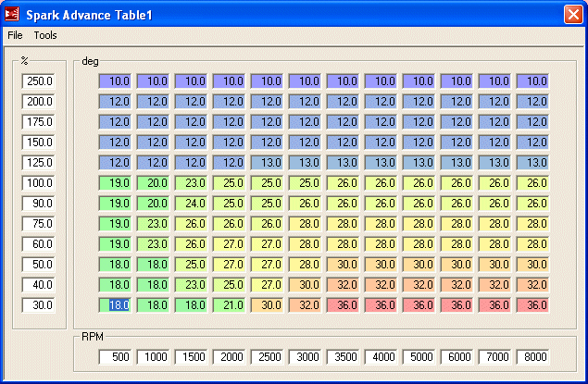Click the 13.0 cell at 125% and 2500 RPM
Screen dimensions: 588x384
[268, 163]
